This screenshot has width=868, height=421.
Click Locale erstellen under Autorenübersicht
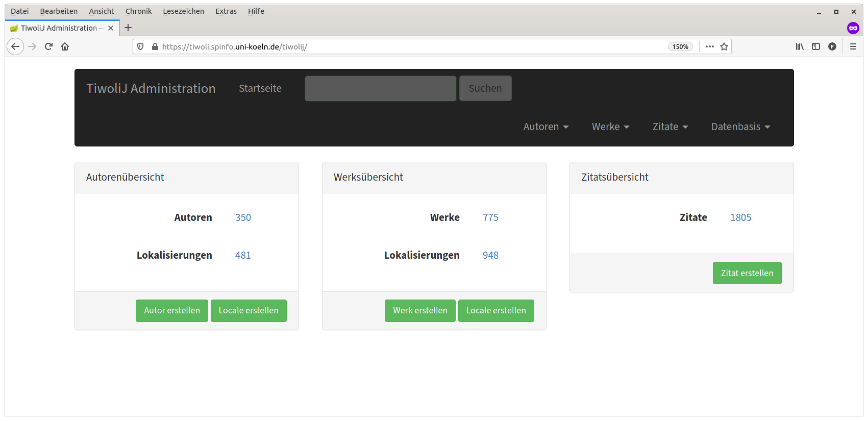[249, 310]
